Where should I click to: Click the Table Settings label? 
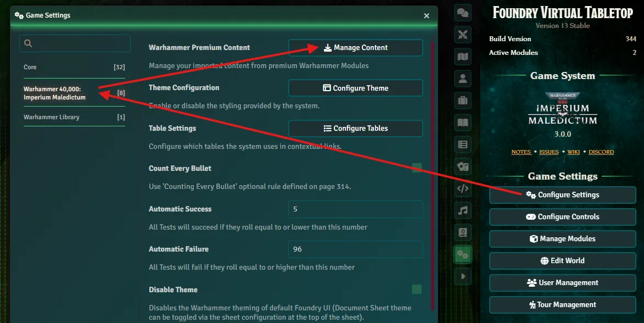pyautogui.click(x=172, y=128)
